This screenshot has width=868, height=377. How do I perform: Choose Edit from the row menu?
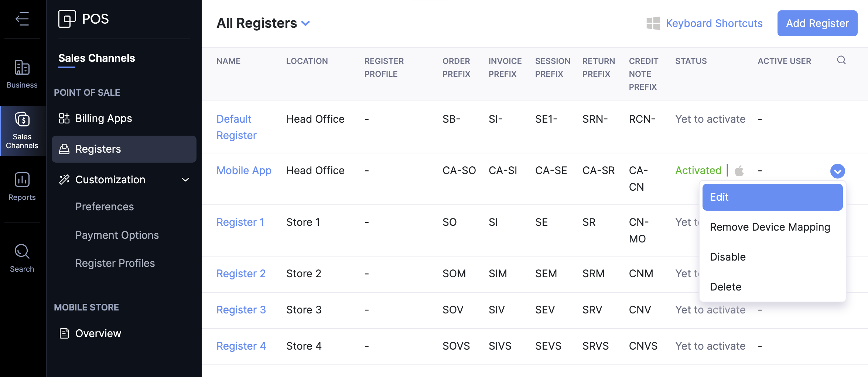point(772,197)
